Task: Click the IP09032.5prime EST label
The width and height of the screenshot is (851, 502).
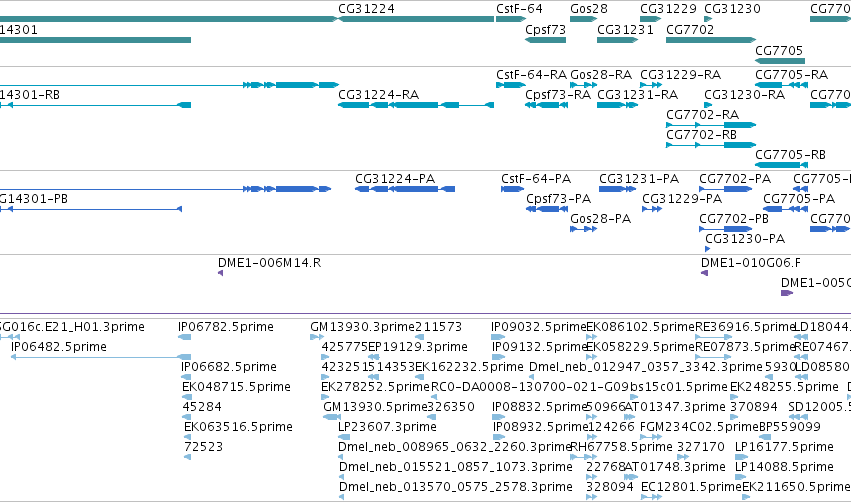Action: 539,327
